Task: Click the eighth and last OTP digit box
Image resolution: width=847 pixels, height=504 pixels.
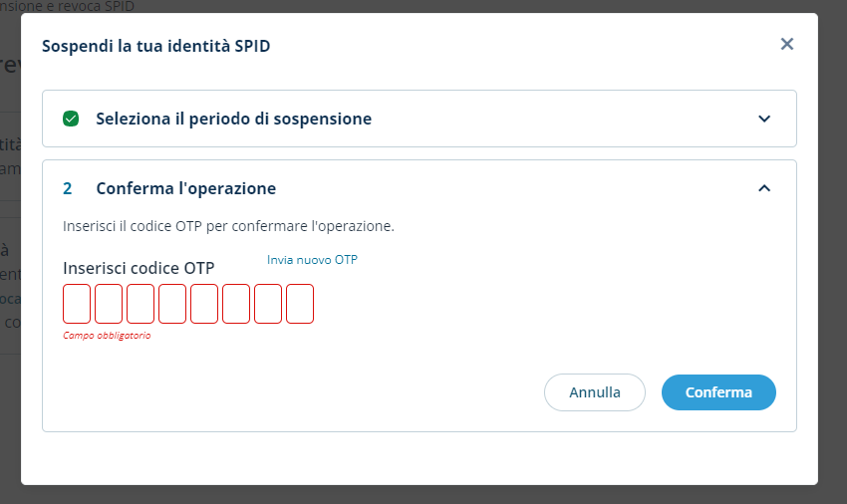Action: coord(300,304)
